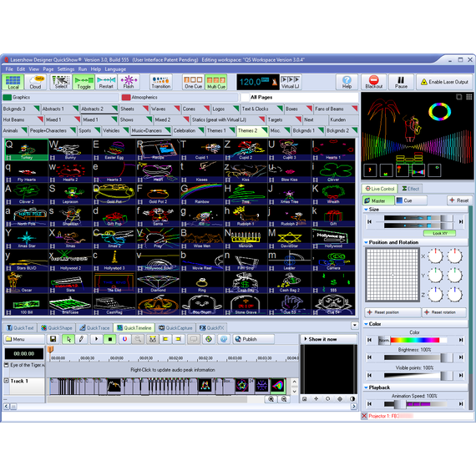Open the Music+Dancers page tab
The width and height of the screenshot is (476, 476).
[x=150, y=131]
